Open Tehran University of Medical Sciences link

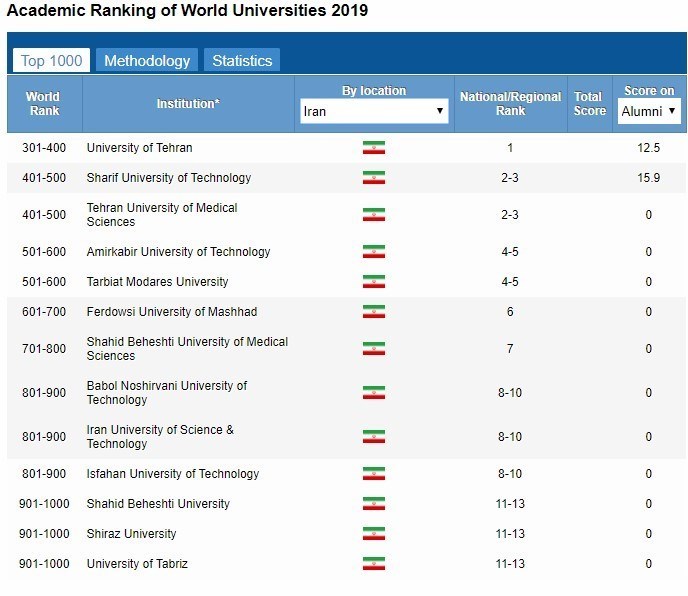(161, 215)
